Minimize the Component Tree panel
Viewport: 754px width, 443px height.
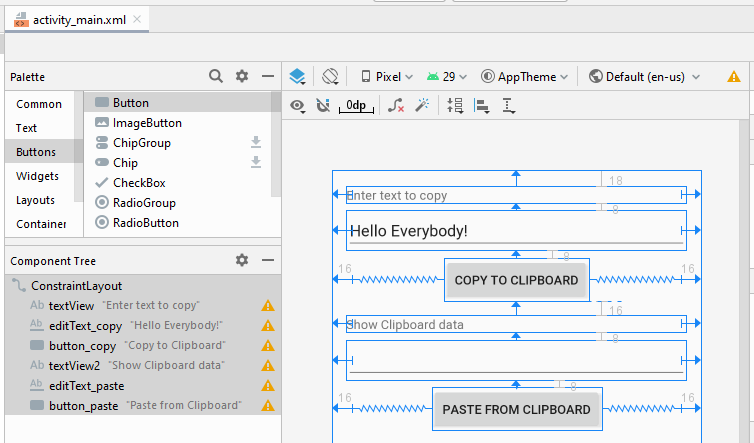coord(268,260)
